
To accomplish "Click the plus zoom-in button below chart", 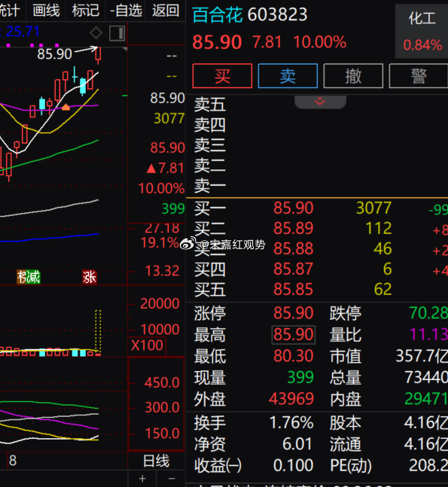I will point(142,479).
